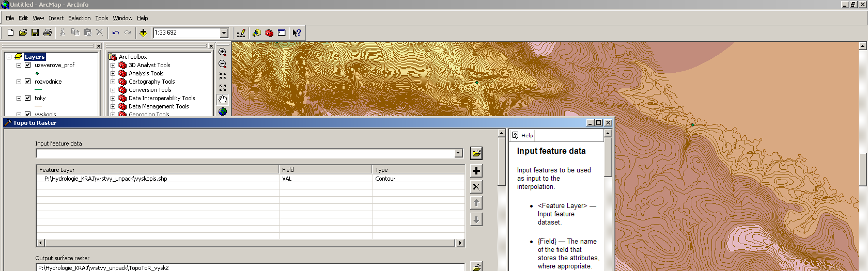The height and width of the screenshot is (271, 868).
Task: Move the selected row up
Action: [x=476, y=203]
